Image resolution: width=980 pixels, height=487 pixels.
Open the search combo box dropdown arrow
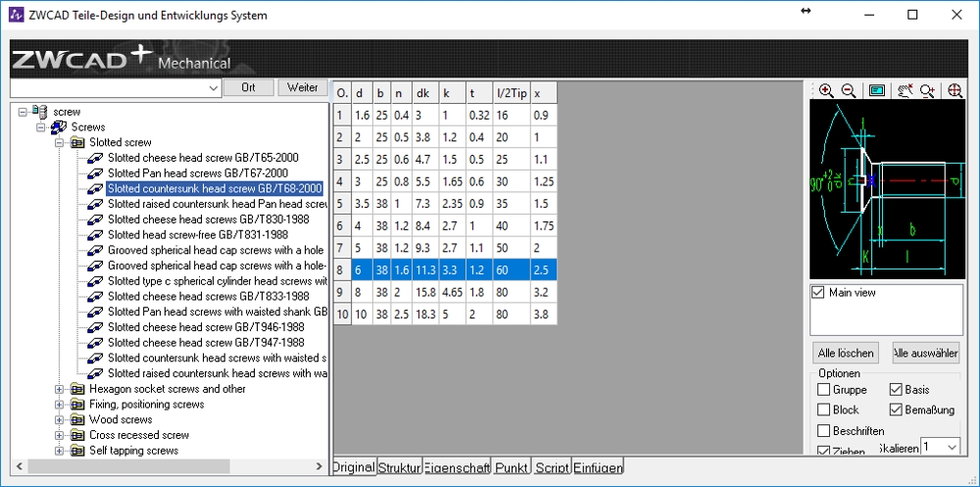click(213, 88)
